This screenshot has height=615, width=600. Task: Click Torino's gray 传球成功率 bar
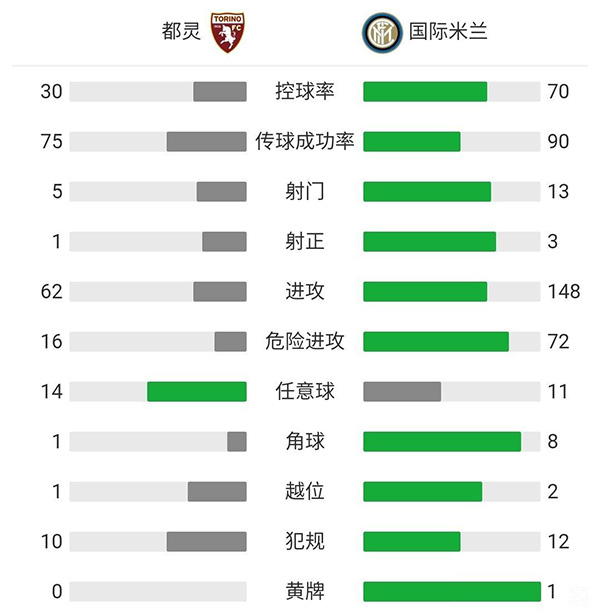point(206,142)
